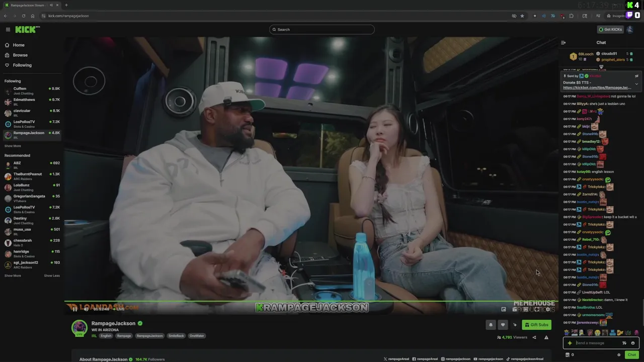Screen dimensions: 644x362
Task: Select the SmileBack tag
Action: 176,336
